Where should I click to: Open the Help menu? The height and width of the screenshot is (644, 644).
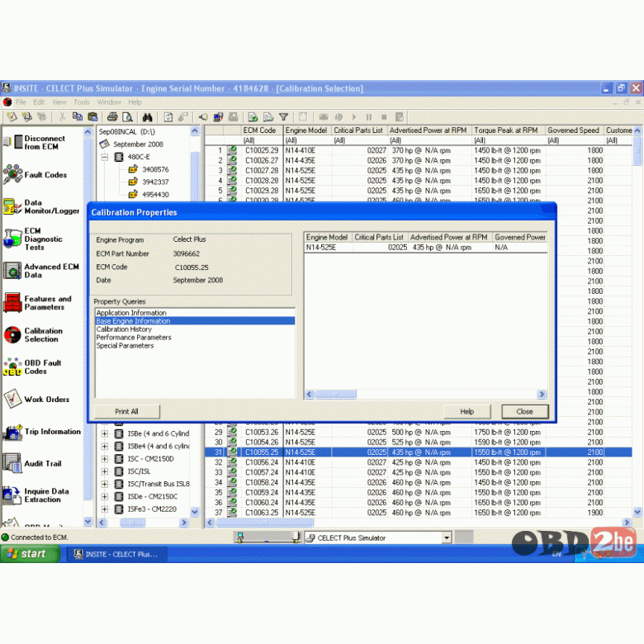coord(135,102)
